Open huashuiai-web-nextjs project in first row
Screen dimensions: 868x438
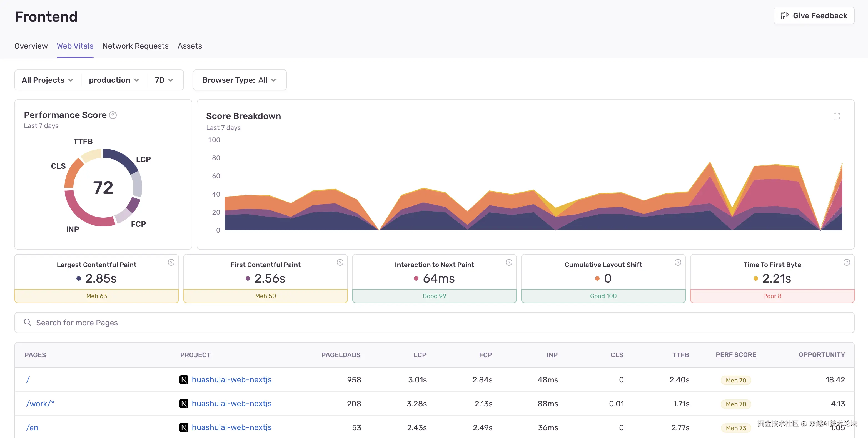click(x=231, y=379)
